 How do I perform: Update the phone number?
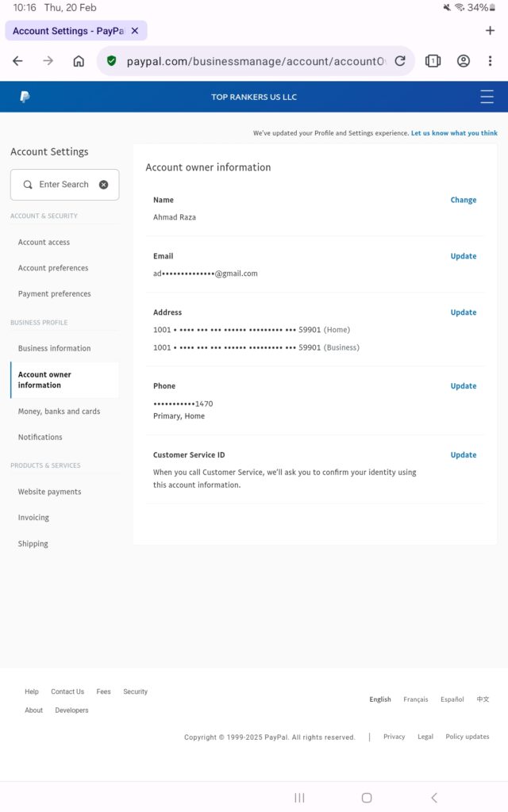tap(463, 386)
